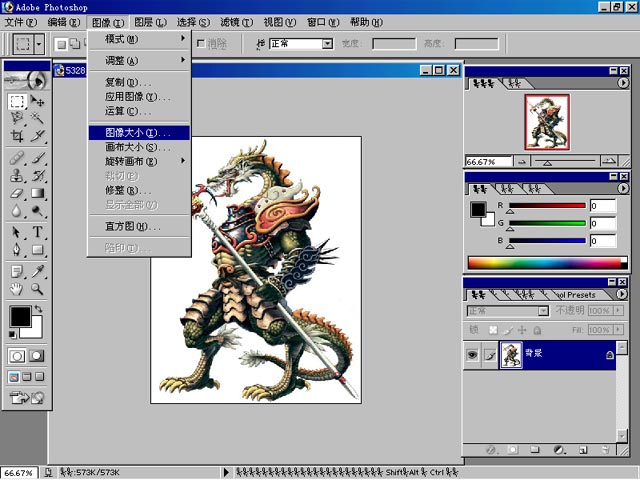The image size is (640, 480).
Task: Switch to Standard edit mode
Action: (17, 356)
